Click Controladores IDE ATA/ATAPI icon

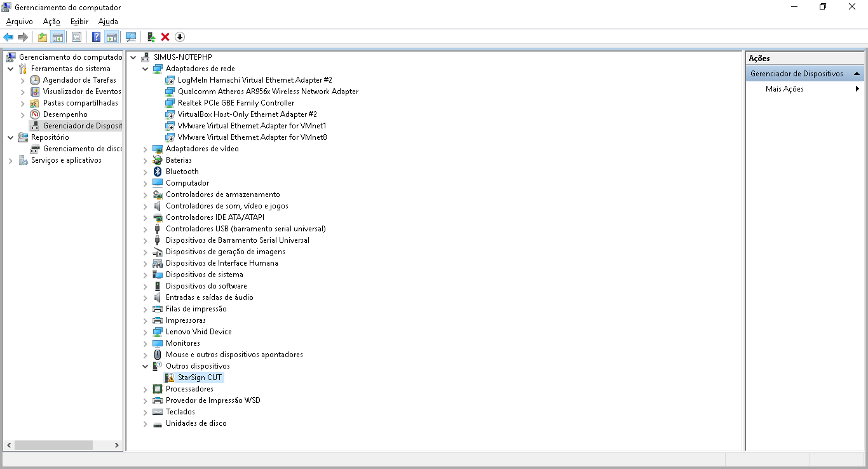coord(158,217)
